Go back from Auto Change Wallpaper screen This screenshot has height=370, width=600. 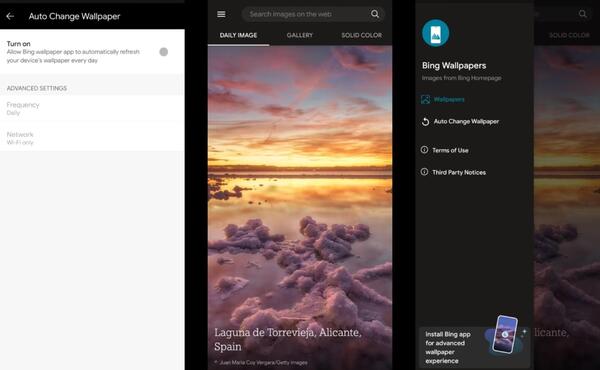[x=10, y=16]
